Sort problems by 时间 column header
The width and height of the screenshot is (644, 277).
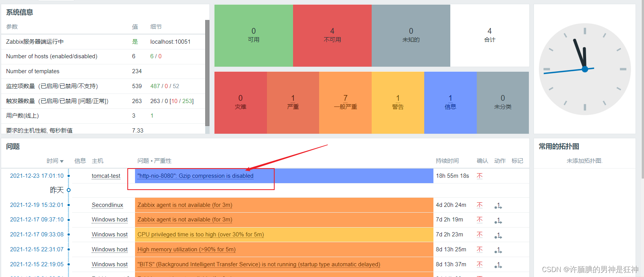tap(55, 161)
